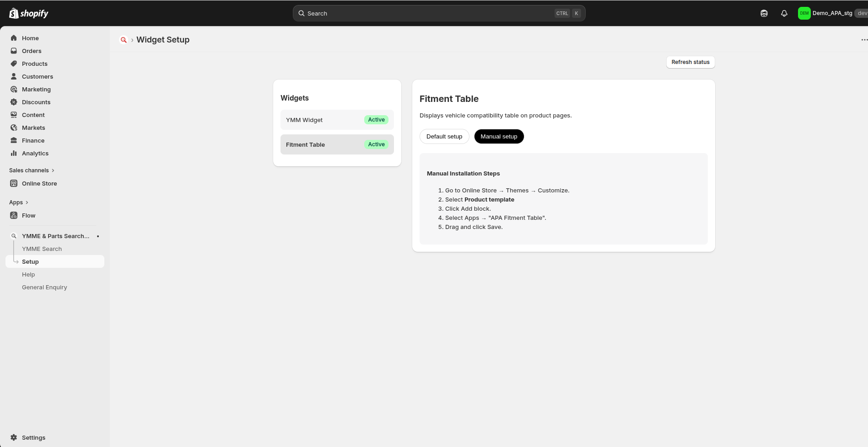Select the Manual setup tab
Viewport: 868px width, 447px height.
(499, 136)
